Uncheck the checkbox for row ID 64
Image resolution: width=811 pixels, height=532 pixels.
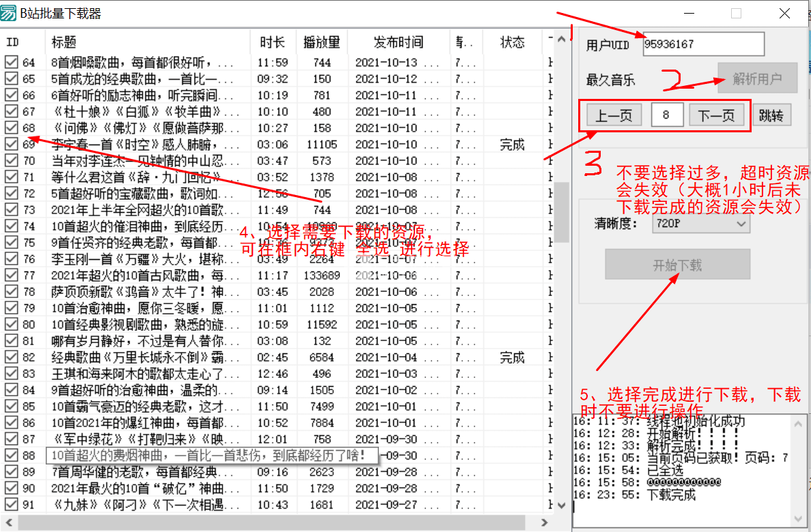coord(11,62)
